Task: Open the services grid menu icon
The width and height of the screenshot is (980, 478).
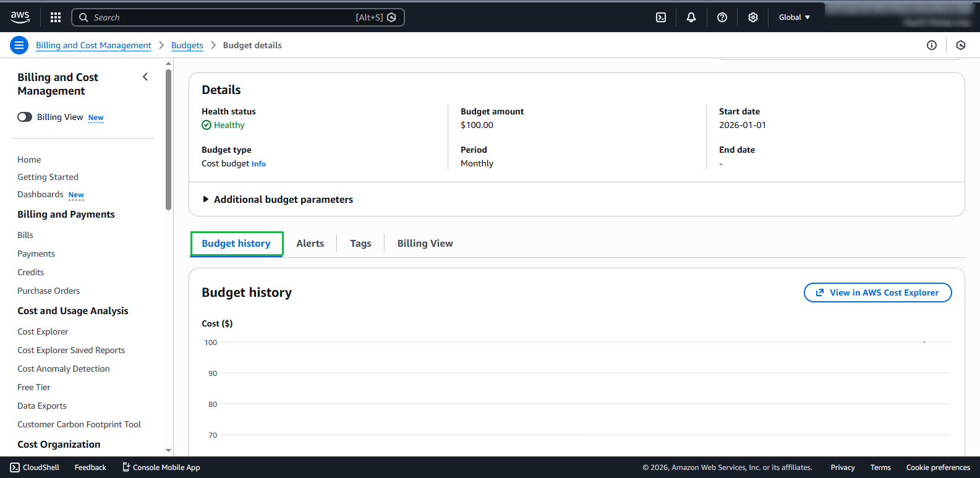Action: 56,17
